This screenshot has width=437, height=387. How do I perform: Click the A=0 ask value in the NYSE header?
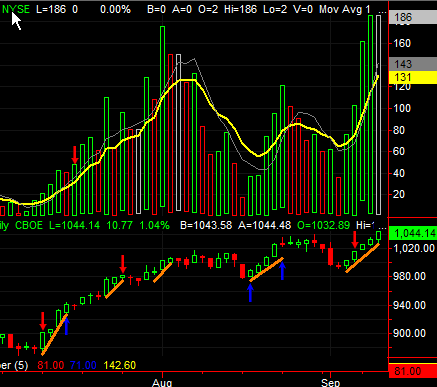182,9
